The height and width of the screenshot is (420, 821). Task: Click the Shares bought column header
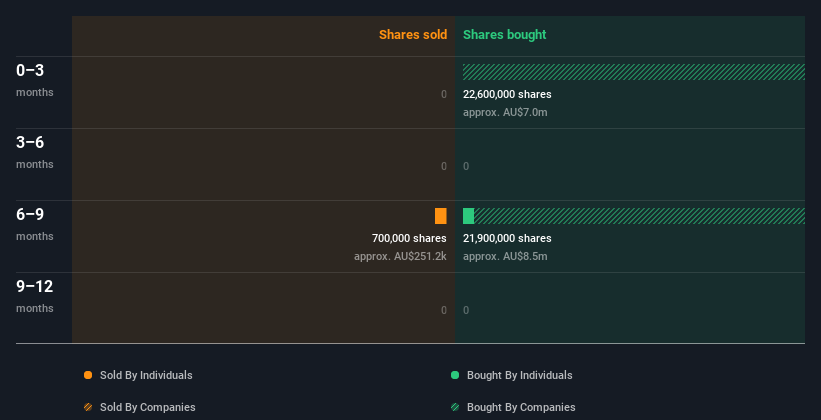pyautogui.click(x=504, y=35)
